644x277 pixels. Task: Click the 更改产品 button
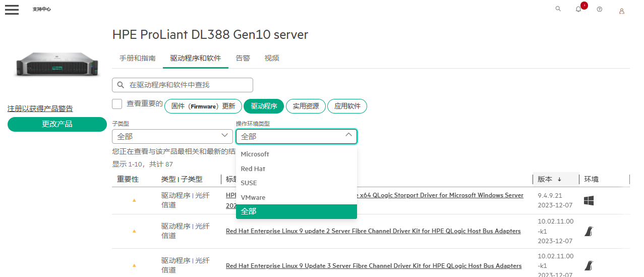click(x=57, y=124)
